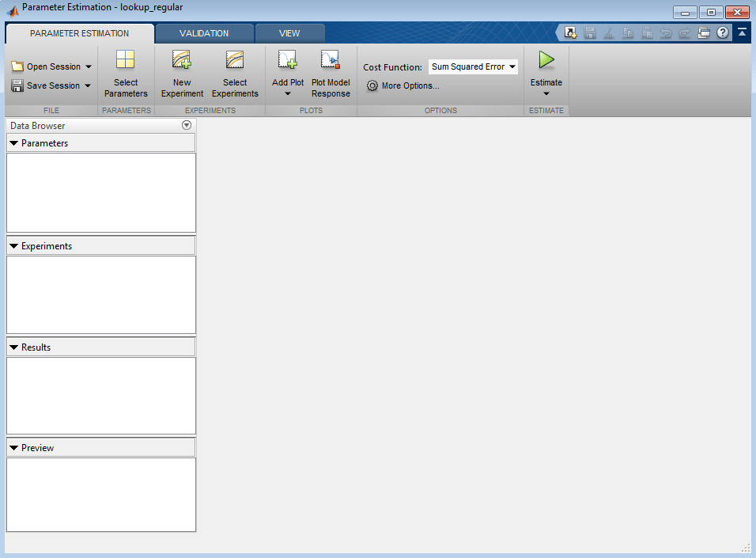Click inside the Experiments list area
The width and height of the screenshot is (756, 558).
[x=101, y=295]
